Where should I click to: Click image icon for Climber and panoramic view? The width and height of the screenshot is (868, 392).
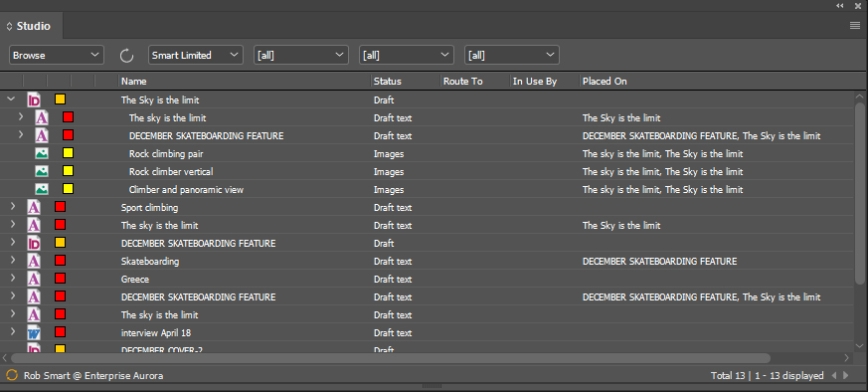pos(42,189)
